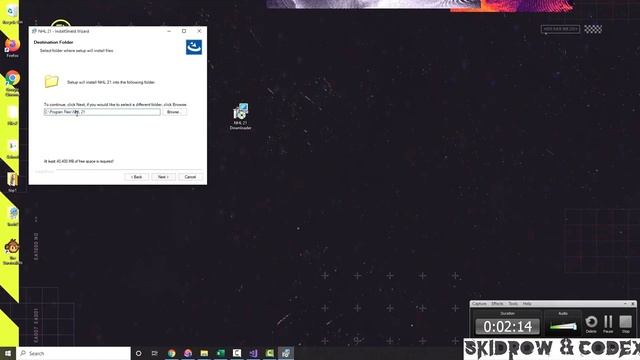The image size is (640, 360).
Task: Open Cortana from the taskbar
Action: point(138,353)
